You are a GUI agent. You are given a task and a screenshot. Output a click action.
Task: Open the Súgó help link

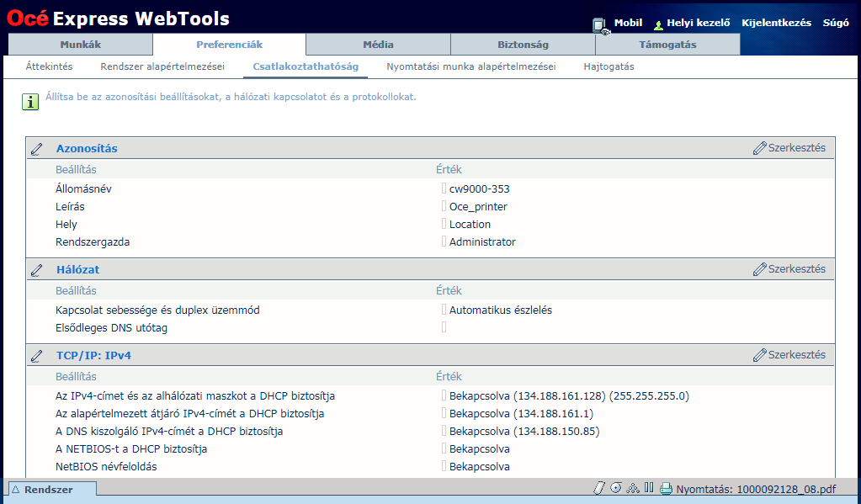pos(836,23)
